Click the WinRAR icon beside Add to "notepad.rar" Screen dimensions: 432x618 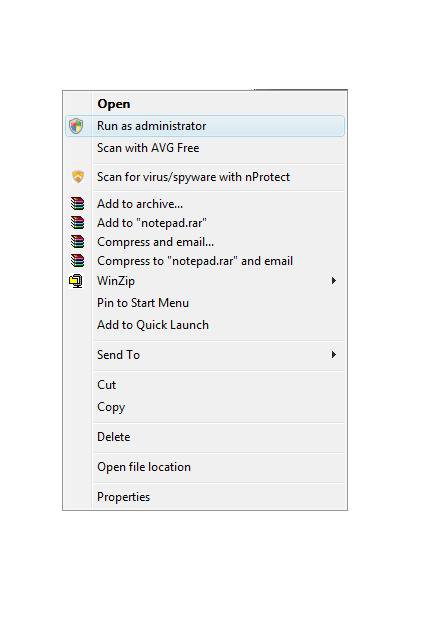[x=78, y=222]
